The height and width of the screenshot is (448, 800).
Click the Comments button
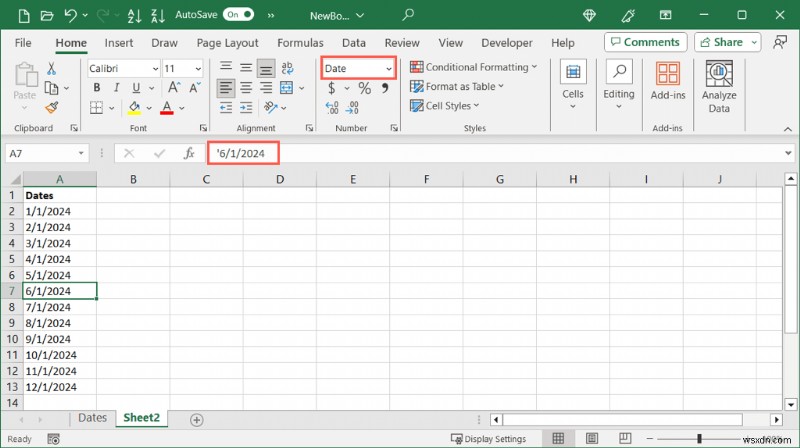[x=645, y=42]
